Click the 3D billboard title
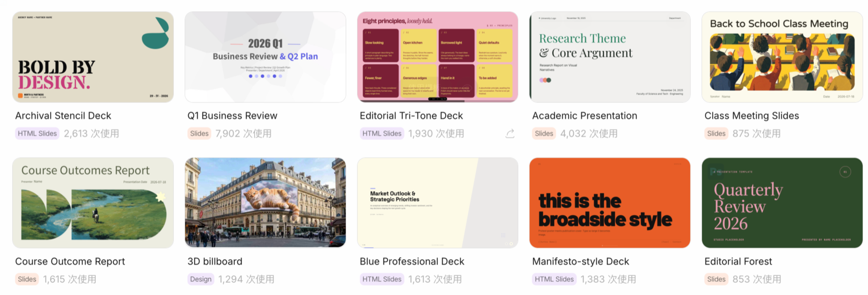 (x=215, y=261)
